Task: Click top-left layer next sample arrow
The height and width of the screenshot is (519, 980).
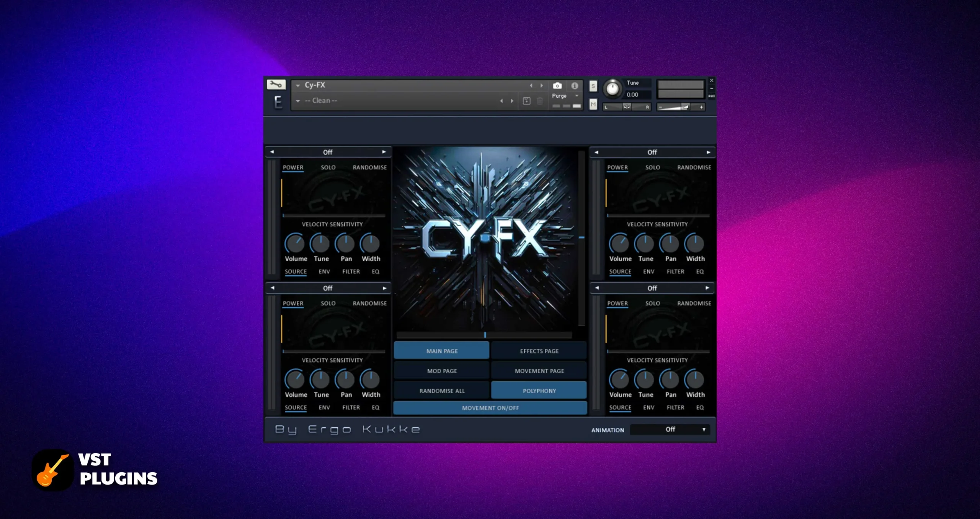Action: click(384, 152)
